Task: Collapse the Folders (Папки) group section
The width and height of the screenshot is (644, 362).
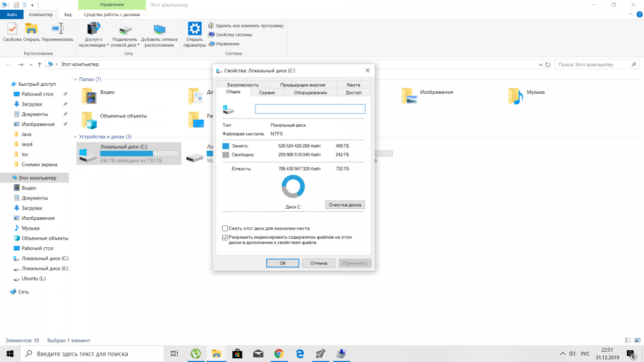Action: [76, 79]
